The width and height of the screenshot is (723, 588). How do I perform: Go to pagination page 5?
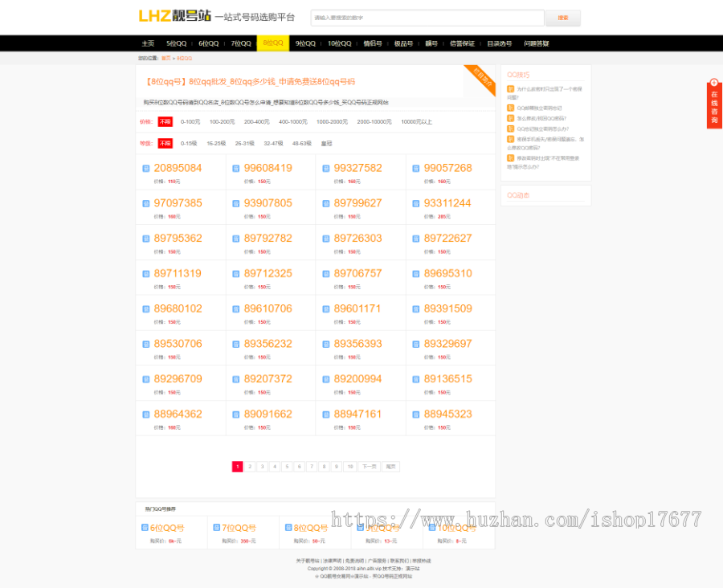(x=287, y=467)
